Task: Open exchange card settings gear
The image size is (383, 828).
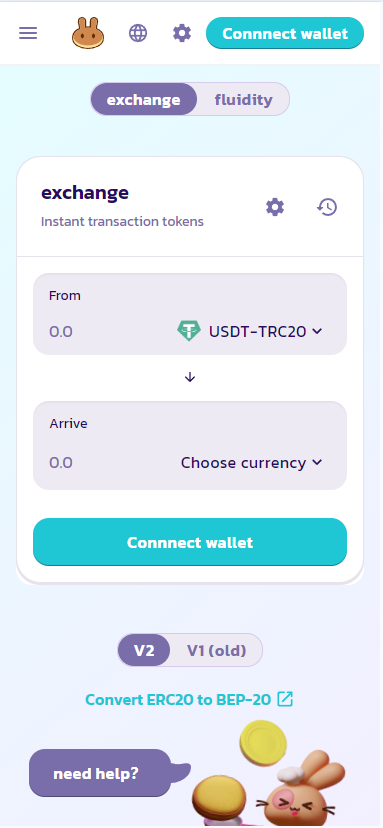Action: [x=275, y=207]
